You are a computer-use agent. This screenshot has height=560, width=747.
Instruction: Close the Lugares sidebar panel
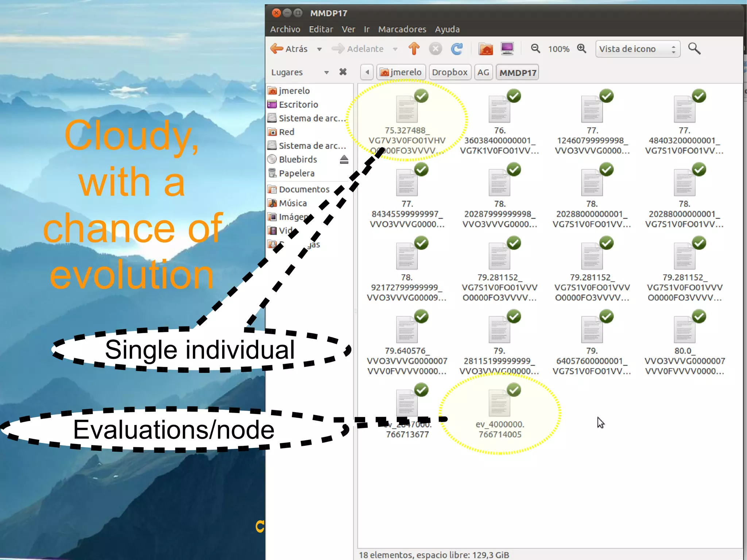coord(342,72)
